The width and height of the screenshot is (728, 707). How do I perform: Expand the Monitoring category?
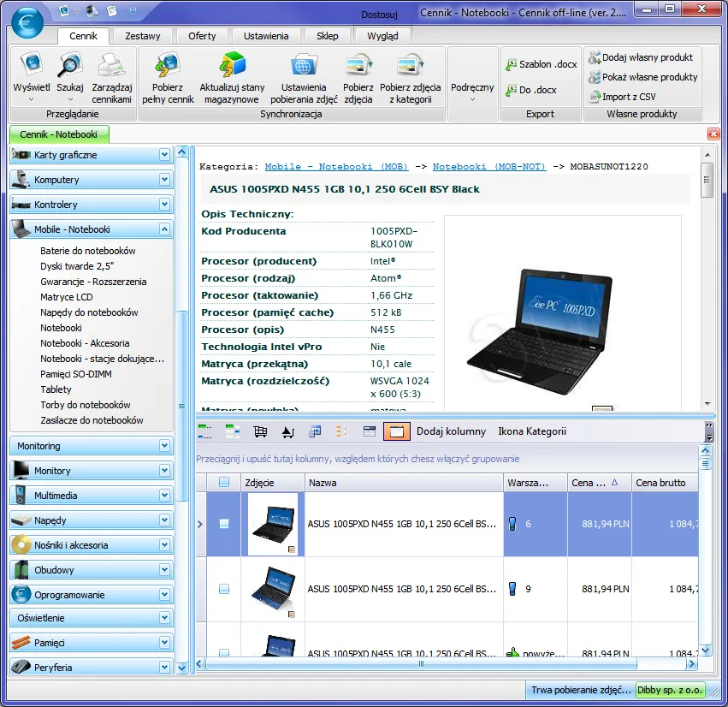point(164,446)
